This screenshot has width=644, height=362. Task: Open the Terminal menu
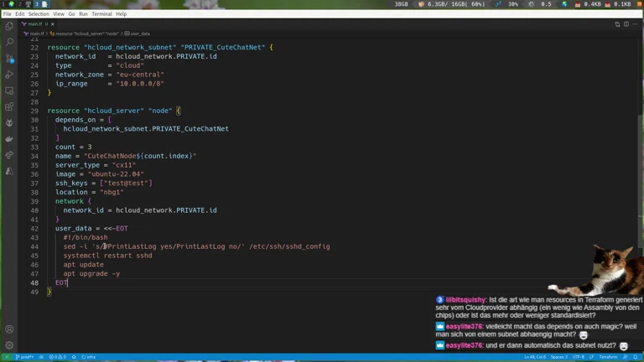(x=101, y=14)
